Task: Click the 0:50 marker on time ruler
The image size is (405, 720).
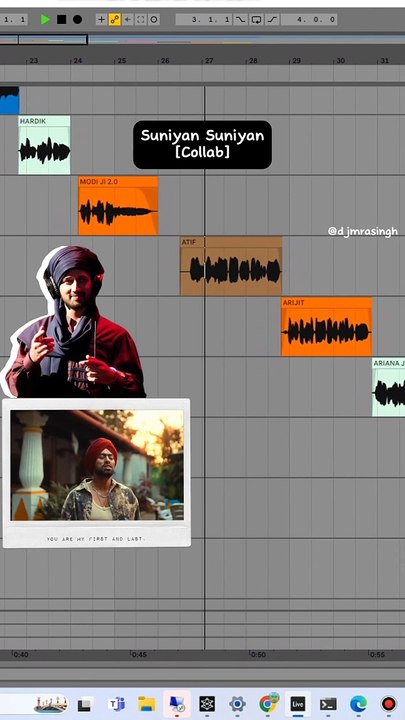Action: (258, 654)
